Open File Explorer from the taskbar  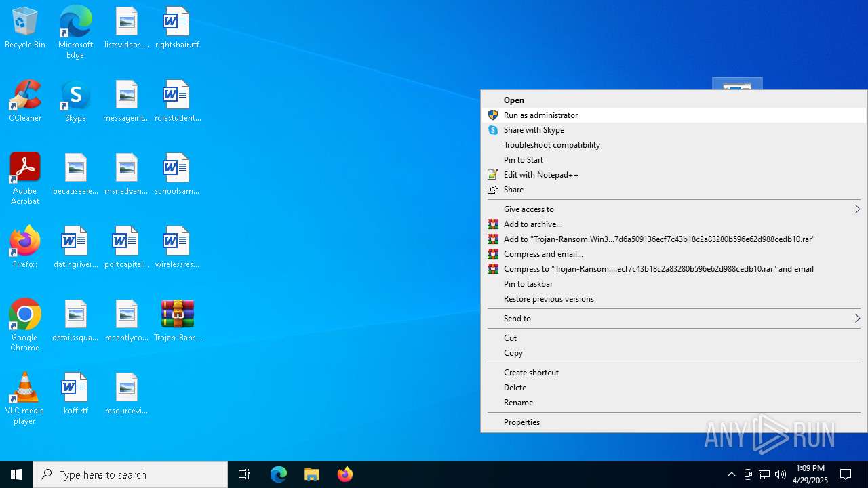click(x=312, y=474)
